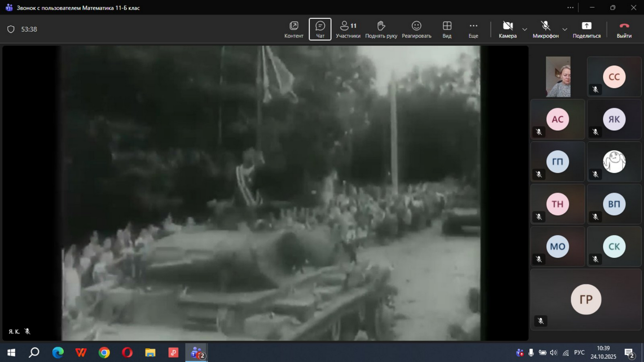Click the teacher's video thumbnail
The image size is (644, 362).
click(558, 76)
